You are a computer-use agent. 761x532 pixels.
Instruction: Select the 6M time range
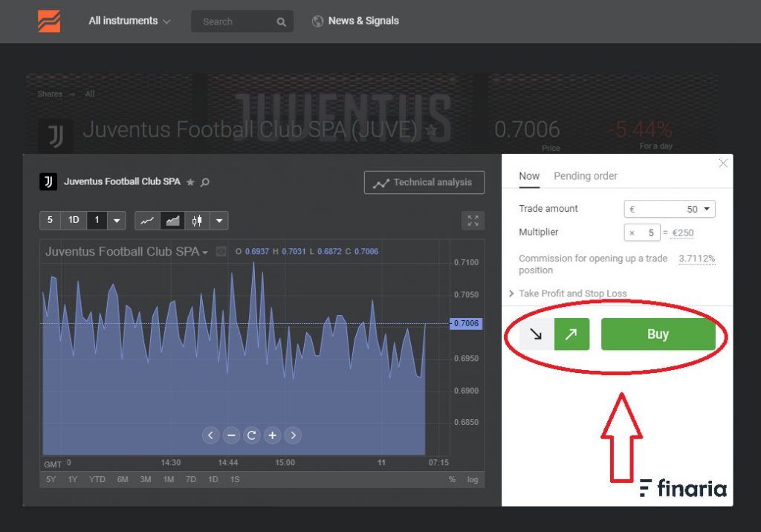tap(123, 479)
